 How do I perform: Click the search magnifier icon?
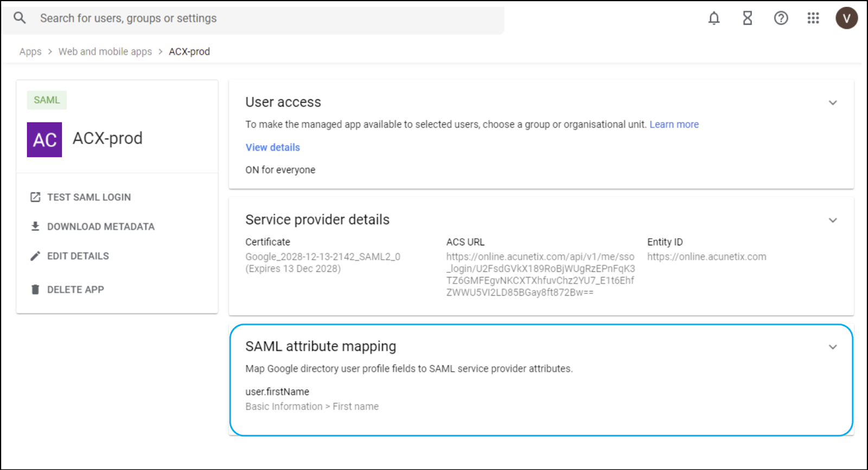20,18
